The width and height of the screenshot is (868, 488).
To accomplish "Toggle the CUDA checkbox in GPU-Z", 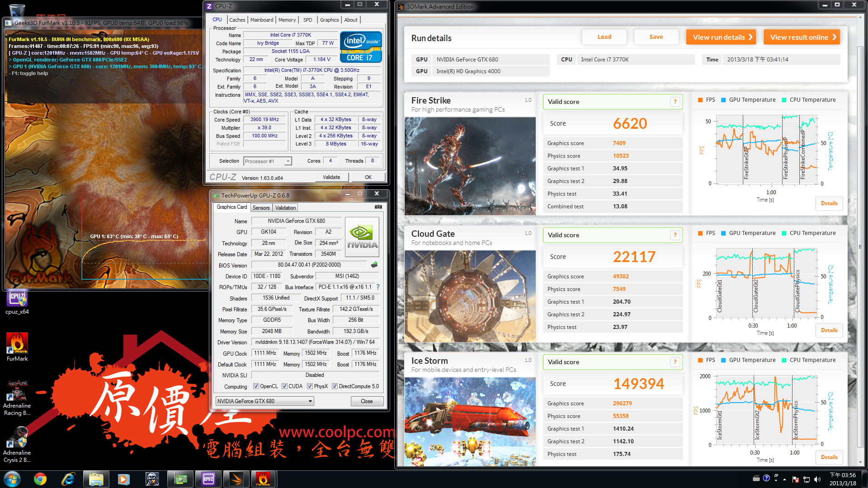I will (x=284, y=386).
